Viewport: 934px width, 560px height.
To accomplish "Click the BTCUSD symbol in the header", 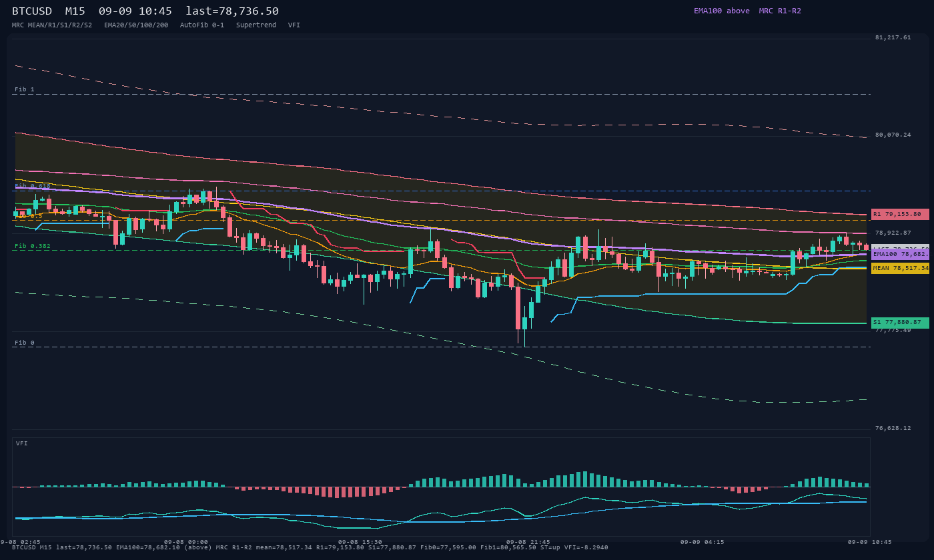I will coord(32,11).
